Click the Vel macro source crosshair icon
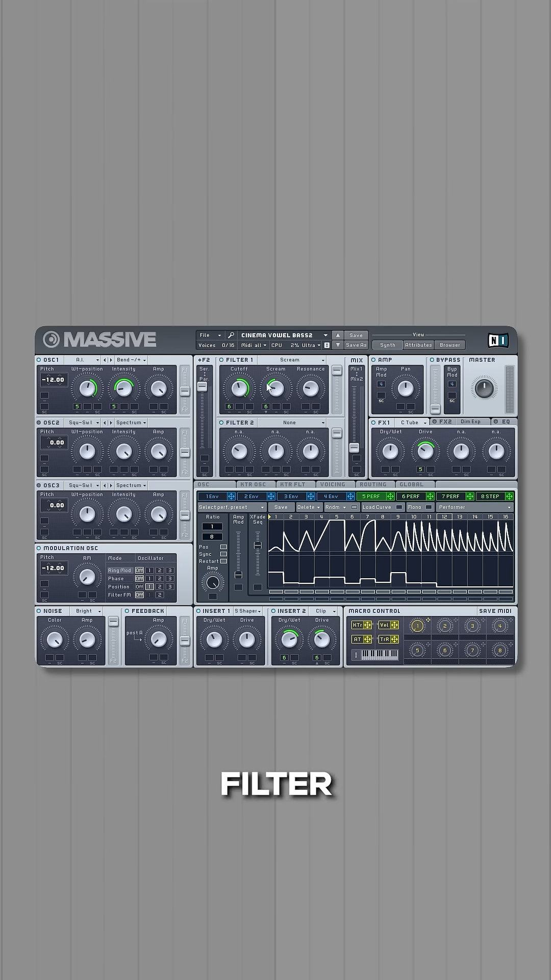This screenshot has width=551, height=980. (394, 625)
